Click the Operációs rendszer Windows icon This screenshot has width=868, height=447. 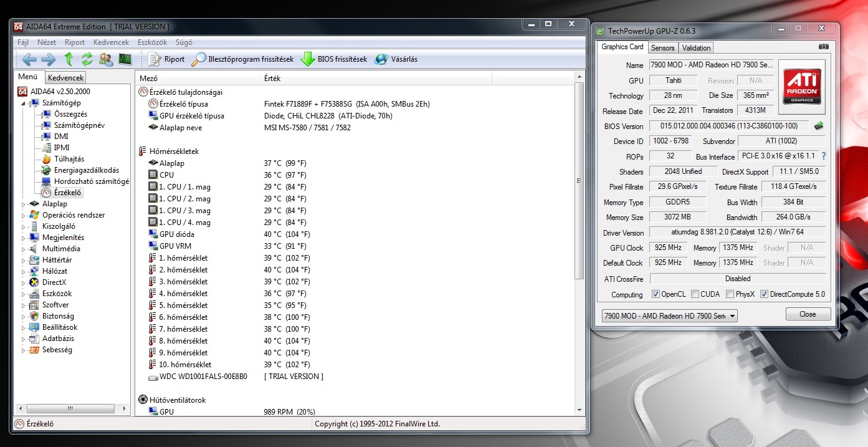click(x=34, y=215)
